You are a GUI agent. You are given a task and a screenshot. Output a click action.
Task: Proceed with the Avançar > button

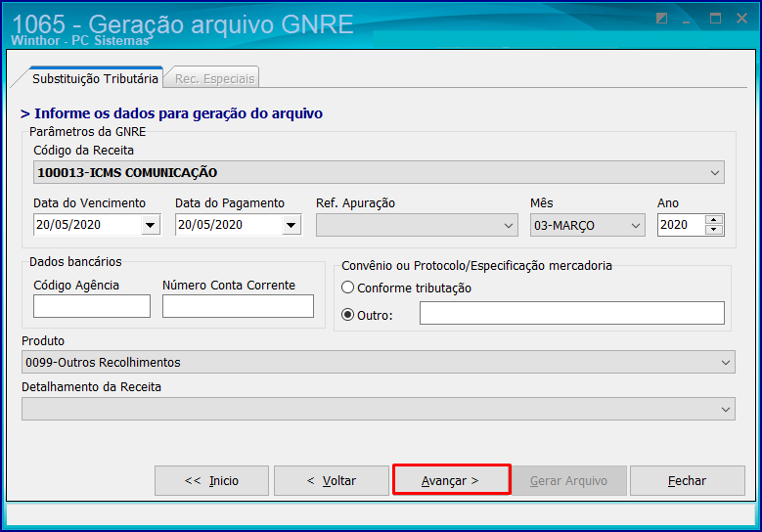click(x=452, y=480)
